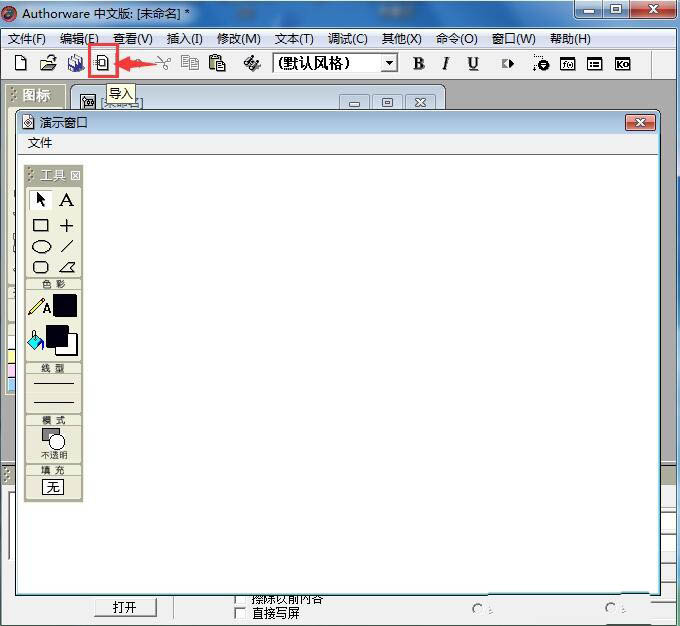Open the Control Panel toolbar icon
The image size is (680, 626).
click(541, 63)
